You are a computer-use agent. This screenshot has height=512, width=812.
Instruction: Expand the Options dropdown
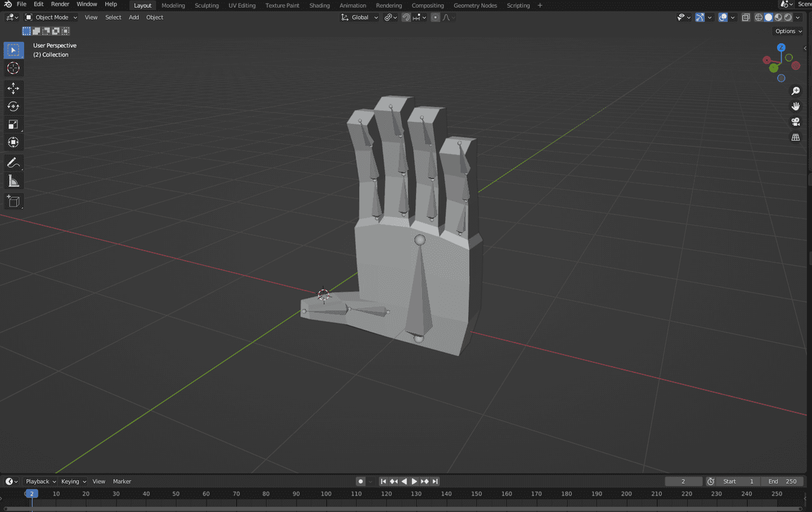pos(789,31)
